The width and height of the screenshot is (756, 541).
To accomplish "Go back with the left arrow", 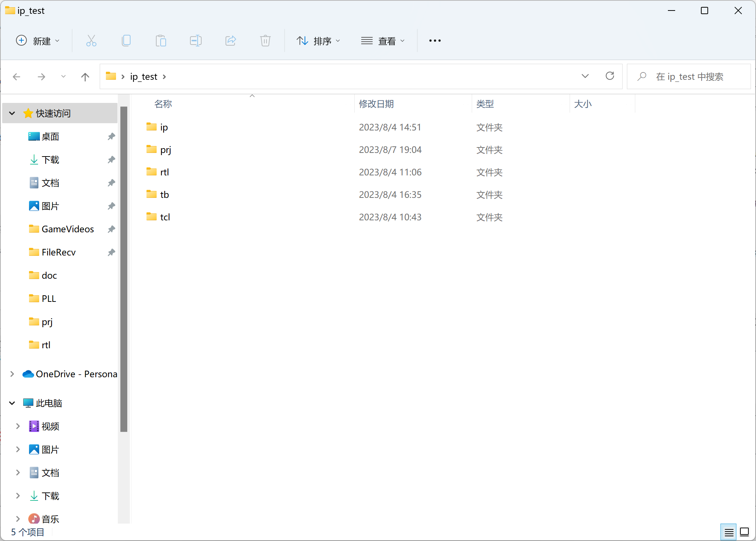I will coord(17,77).
